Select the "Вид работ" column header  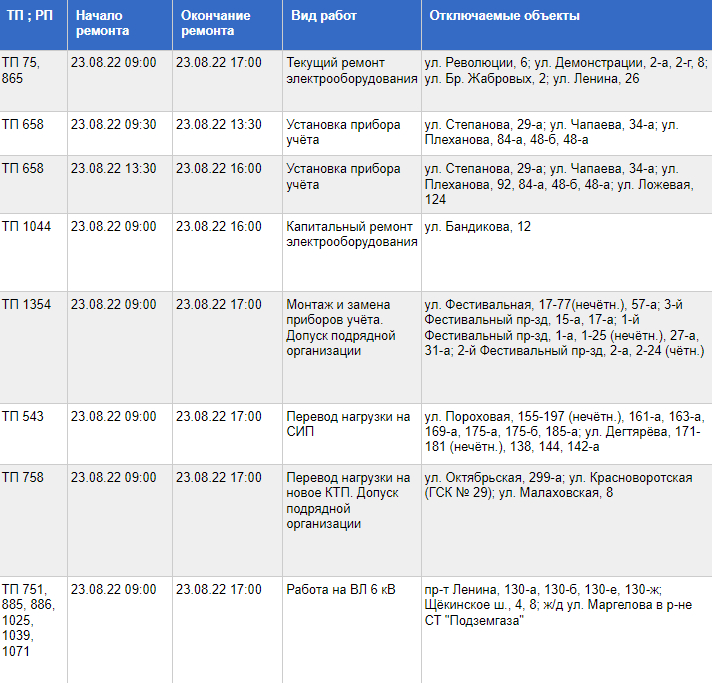[324, 17]
